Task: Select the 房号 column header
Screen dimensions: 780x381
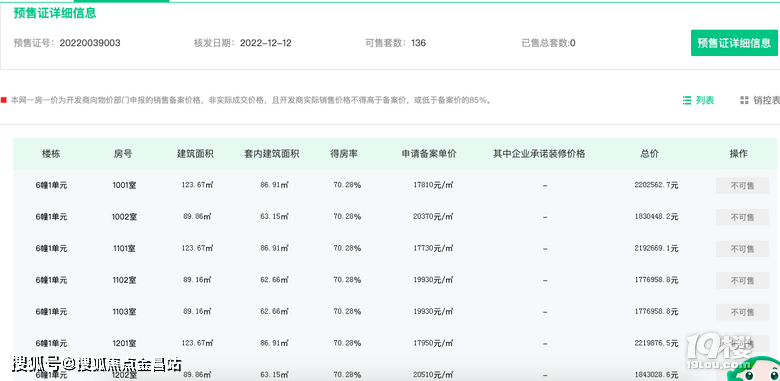Action: [123, 154]
